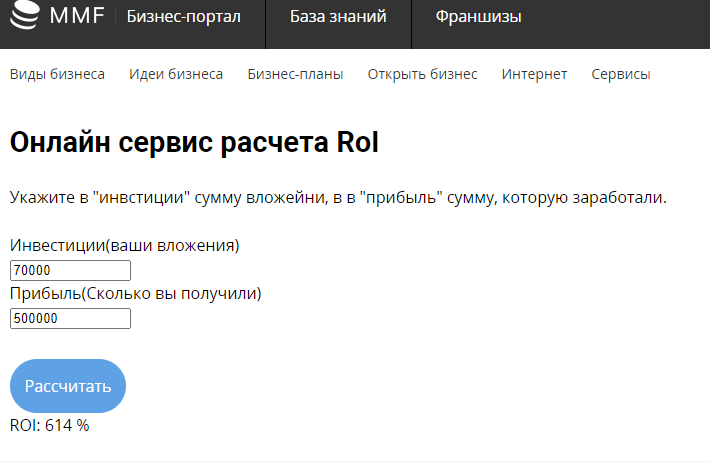
Task: Go to the Франшизы header tab
Action: tap(478, 16)
